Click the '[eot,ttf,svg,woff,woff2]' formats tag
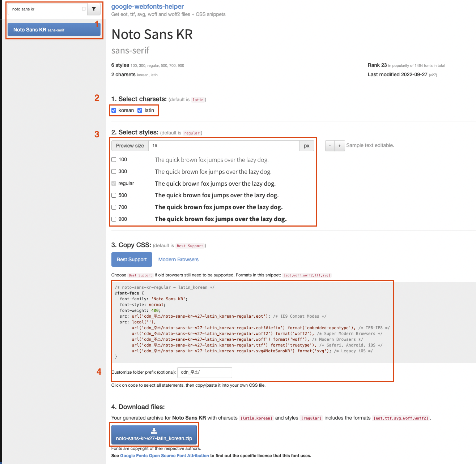476x464 pixels. 401,418
